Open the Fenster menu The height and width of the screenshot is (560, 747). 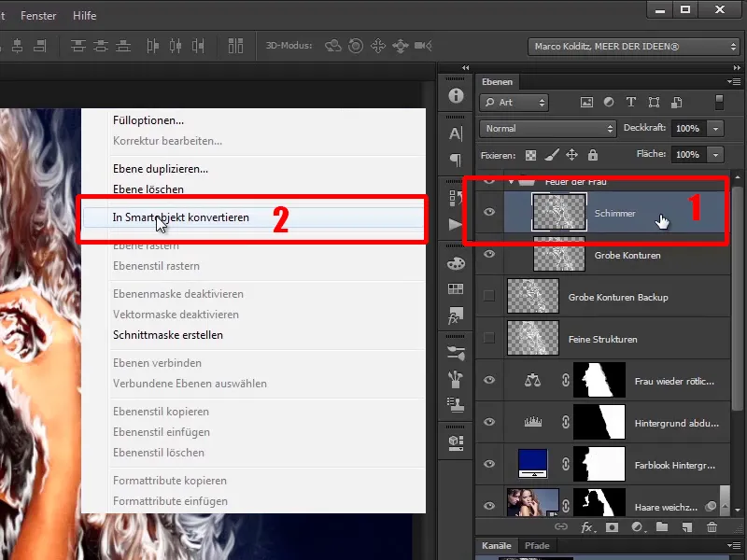(38, 16)
